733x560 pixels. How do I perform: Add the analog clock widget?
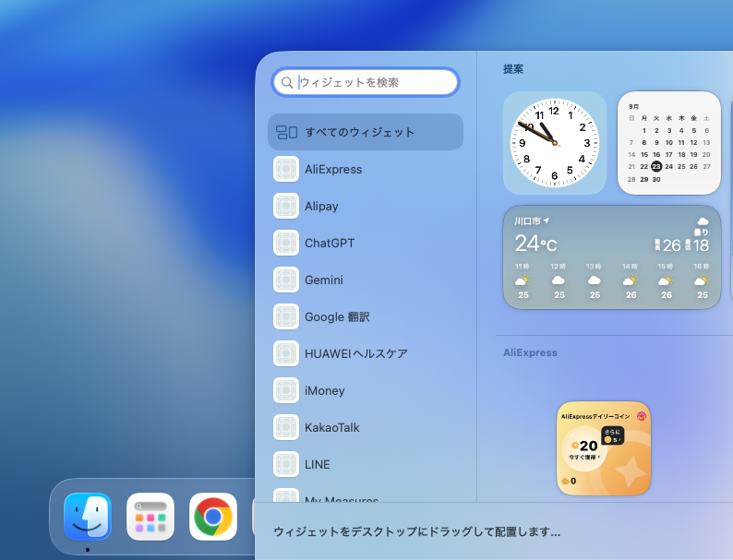pyautogui.click(x=555, y=143)
